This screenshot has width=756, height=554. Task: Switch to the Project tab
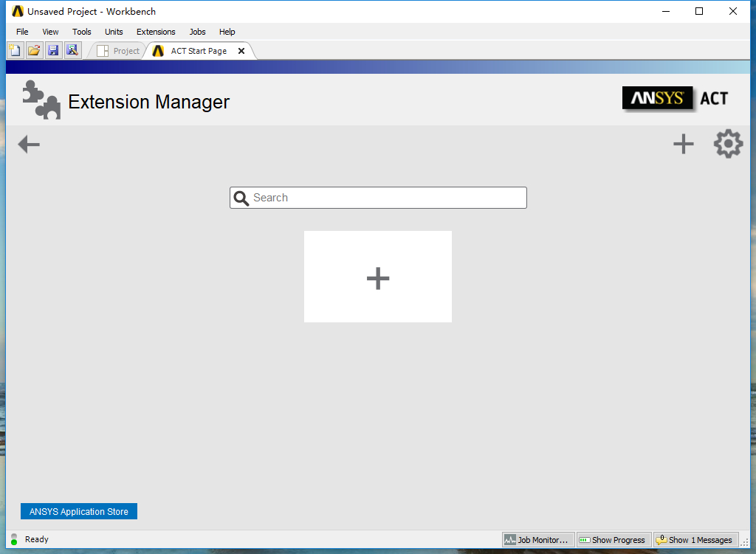119,51
